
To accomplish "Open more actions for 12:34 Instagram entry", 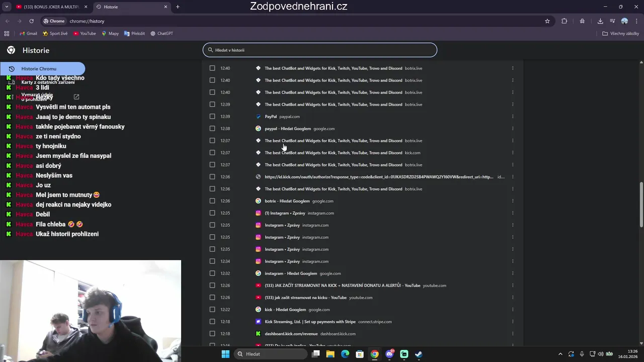I will click(513, 261).
